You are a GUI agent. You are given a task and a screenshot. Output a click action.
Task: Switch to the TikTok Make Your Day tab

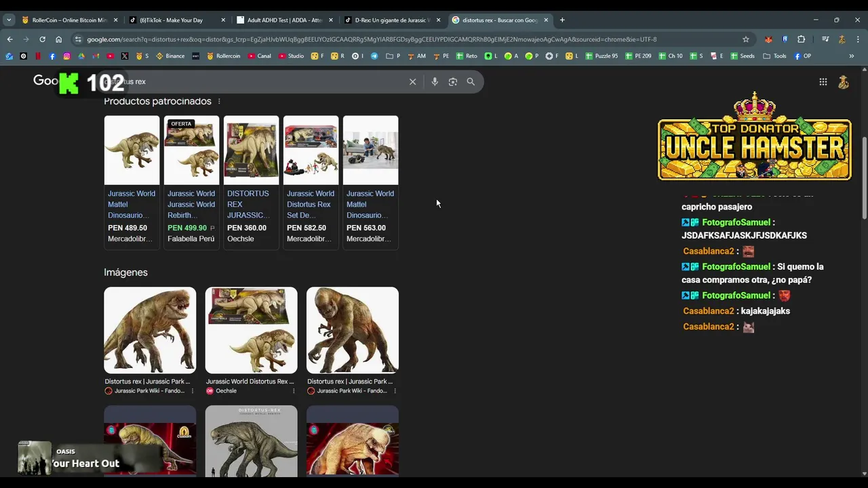pos(177,20)
